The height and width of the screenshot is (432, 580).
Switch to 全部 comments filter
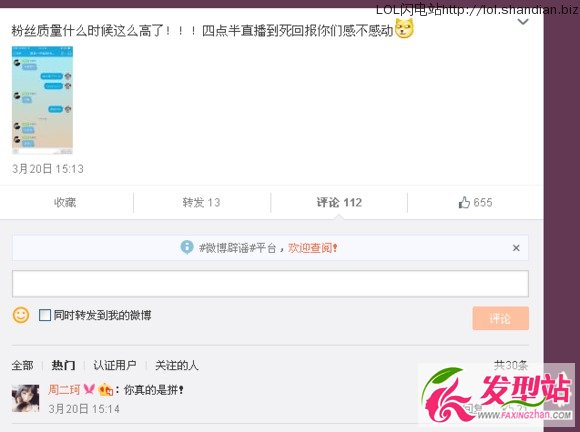pos(23,365)
